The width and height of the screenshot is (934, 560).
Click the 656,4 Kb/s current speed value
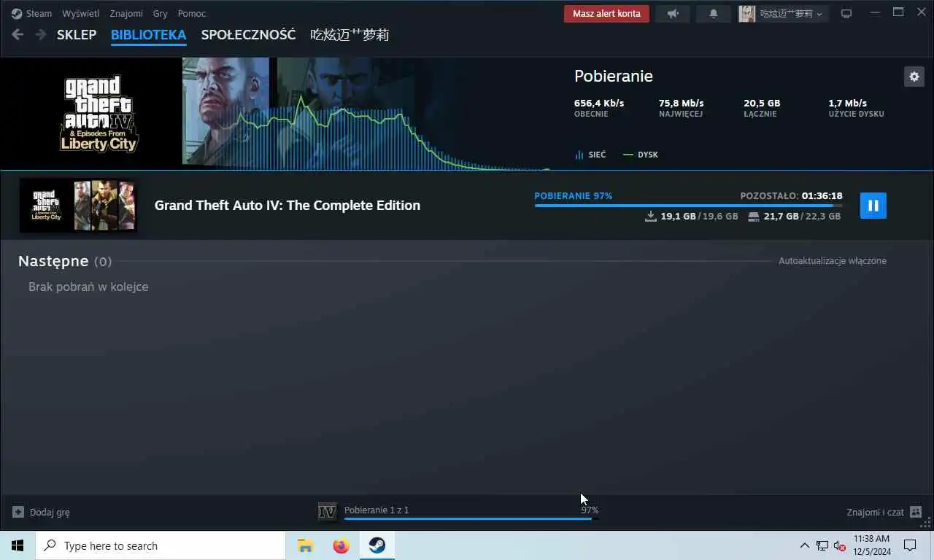(599, 103)
